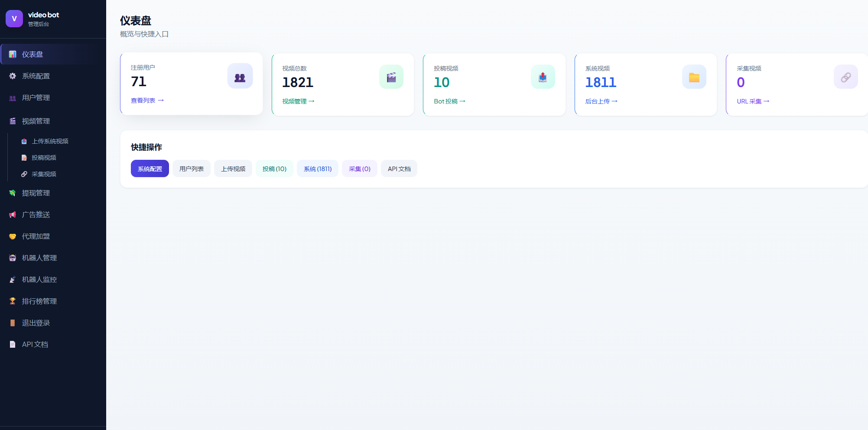
Task: Click the trophy icon for 排行榜管理
Action: (13, 301)
